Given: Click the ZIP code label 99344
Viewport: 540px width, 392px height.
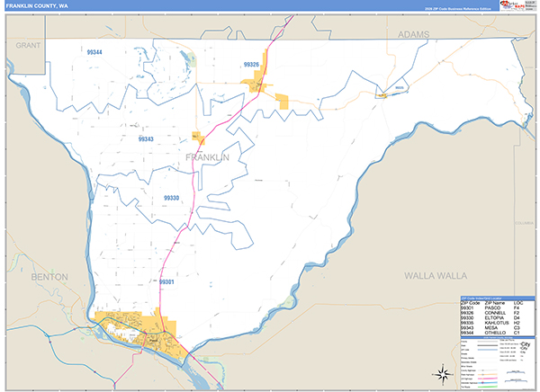Looking at the screenshot, I should tap(94, 52).
